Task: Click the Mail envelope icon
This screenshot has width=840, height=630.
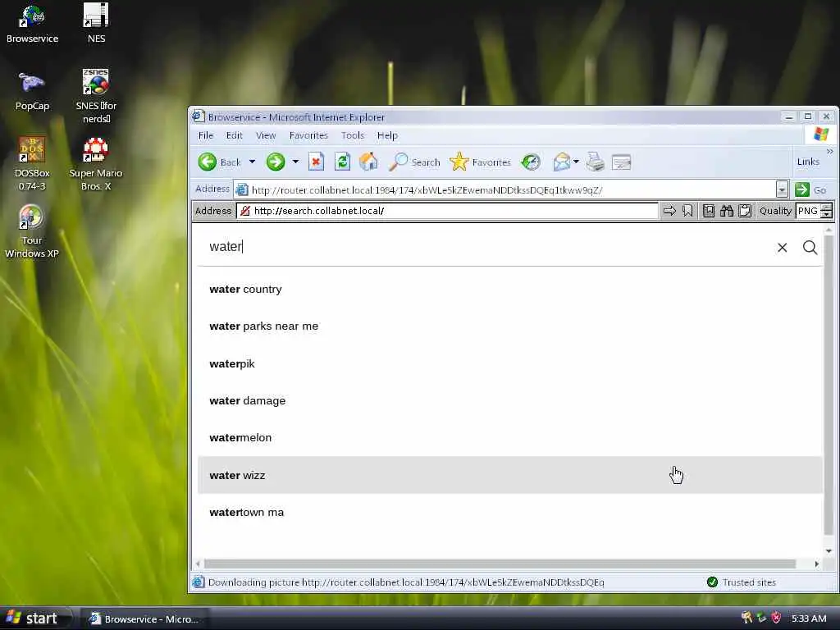Action: point(561,162)
